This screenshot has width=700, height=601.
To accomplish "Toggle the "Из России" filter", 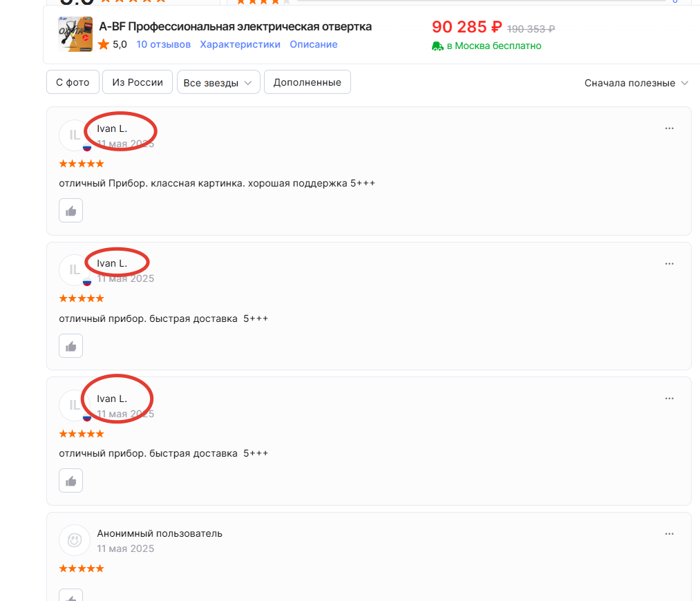I will [138, 82].
